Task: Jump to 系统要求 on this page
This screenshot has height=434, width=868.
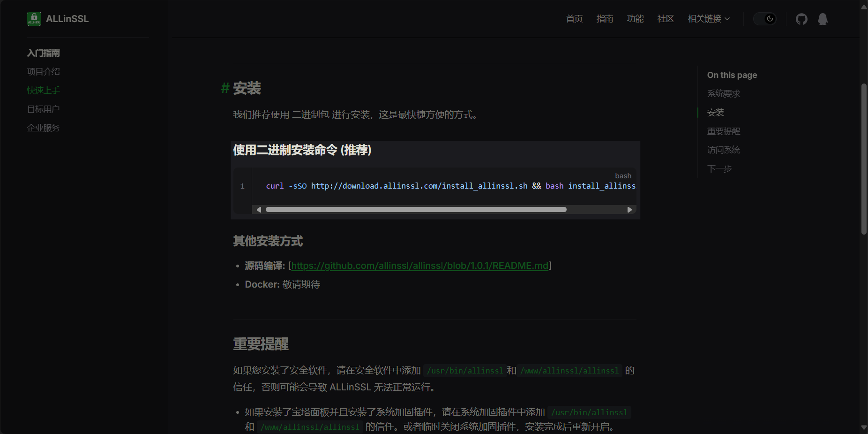Action: [x=723, y=93]
